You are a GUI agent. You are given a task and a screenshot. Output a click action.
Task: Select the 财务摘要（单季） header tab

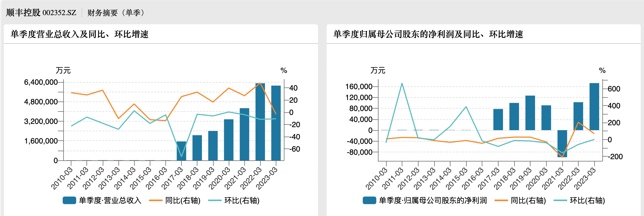pos(117,13)
